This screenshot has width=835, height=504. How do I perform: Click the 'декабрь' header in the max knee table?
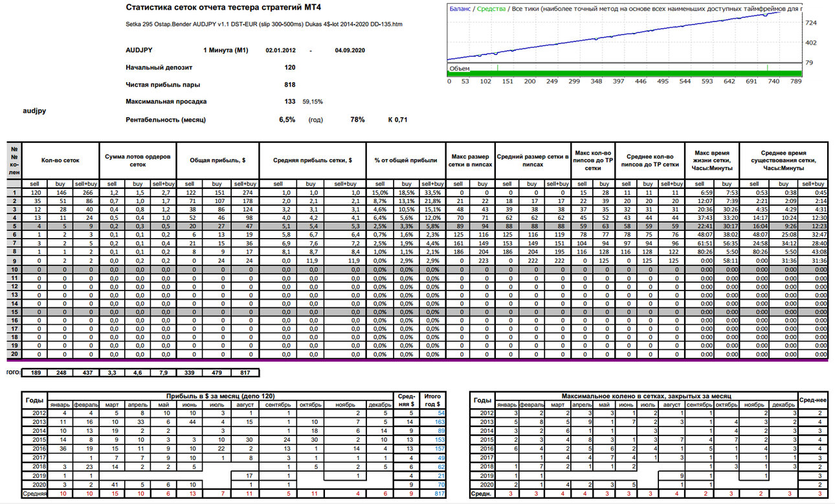(783, 404)
